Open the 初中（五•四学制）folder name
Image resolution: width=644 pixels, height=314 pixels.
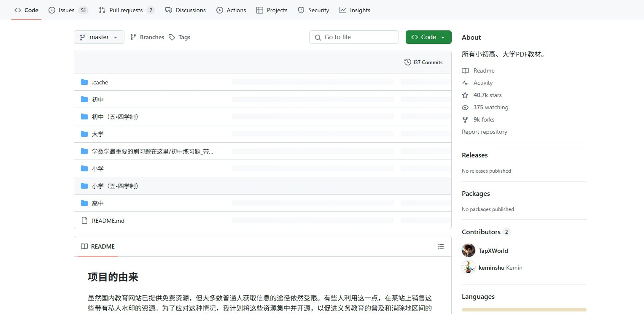click(x=116, y=117)
